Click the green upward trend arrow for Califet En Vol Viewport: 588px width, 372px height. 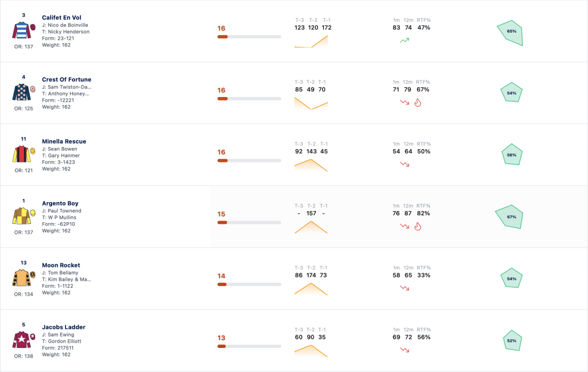coord(405,40)
